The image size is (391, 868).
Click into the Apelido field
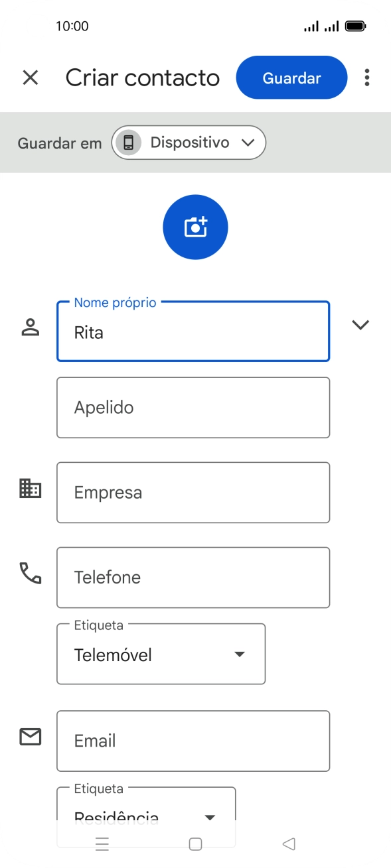pos(193,407)
